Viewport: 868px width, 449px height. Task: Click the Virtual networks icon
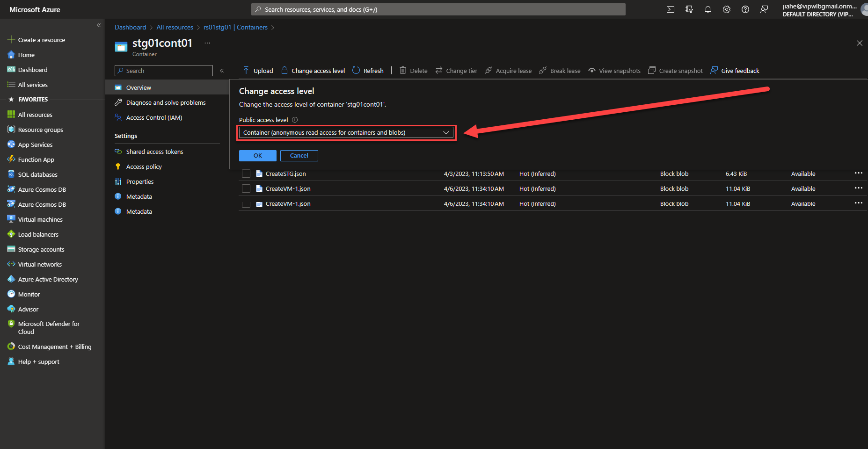[11, 264]
